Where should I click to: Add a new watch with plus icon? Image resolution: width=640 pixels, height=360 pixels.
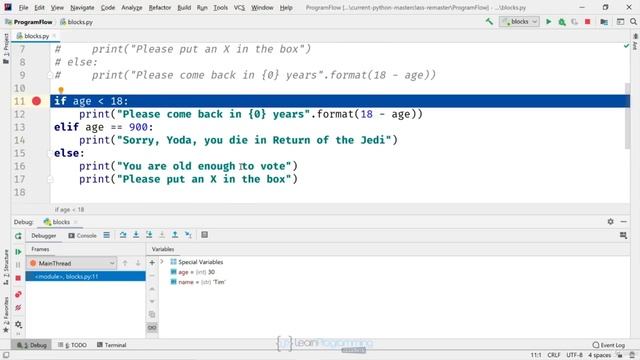152,262
